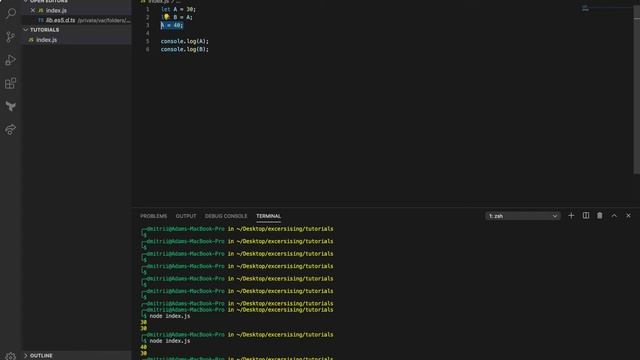Open the Live Share icon view

(x=11, y=129)
